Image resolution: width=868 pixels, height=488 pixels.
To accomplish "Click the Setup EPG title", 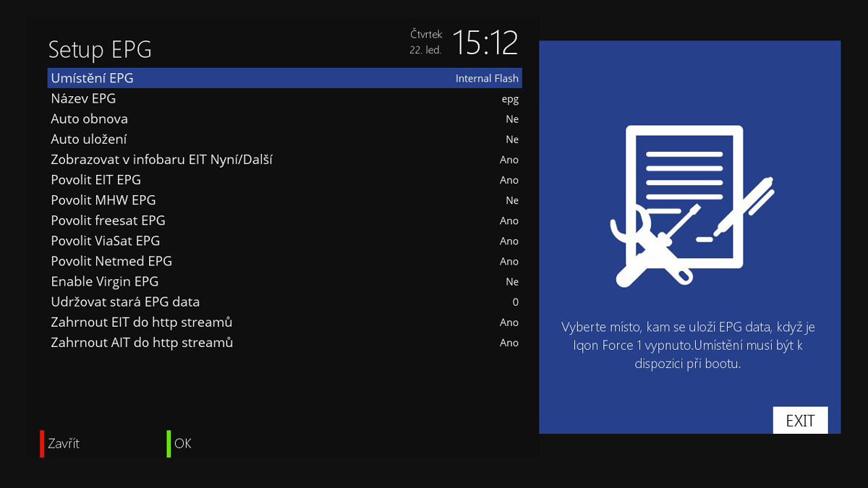I will click(100, 49).
